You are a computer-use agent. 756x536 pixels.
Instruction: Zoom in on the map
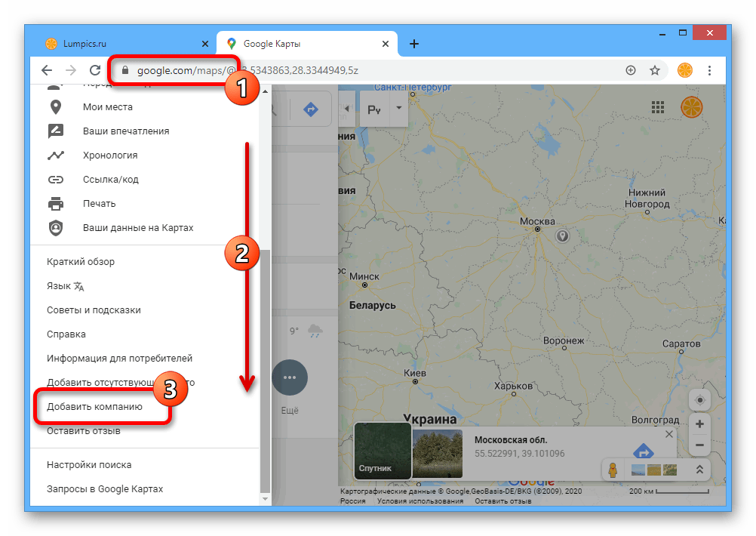tap(699, 424)
